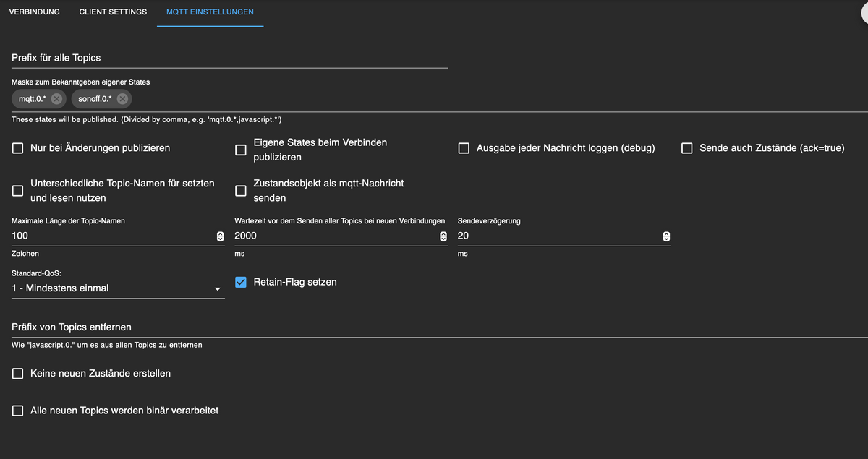Click stepper arrows on Sendeverzögerung field
The height and width of the screenshot is (459, 868).
[x=666, y=236]
